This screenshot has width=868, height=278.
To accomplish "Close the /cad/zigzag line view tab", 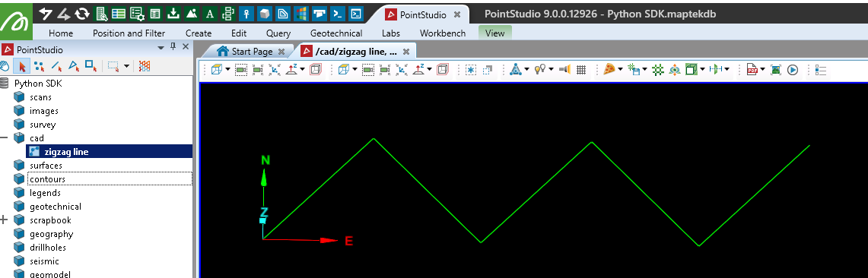I will (x=405, y=52).
